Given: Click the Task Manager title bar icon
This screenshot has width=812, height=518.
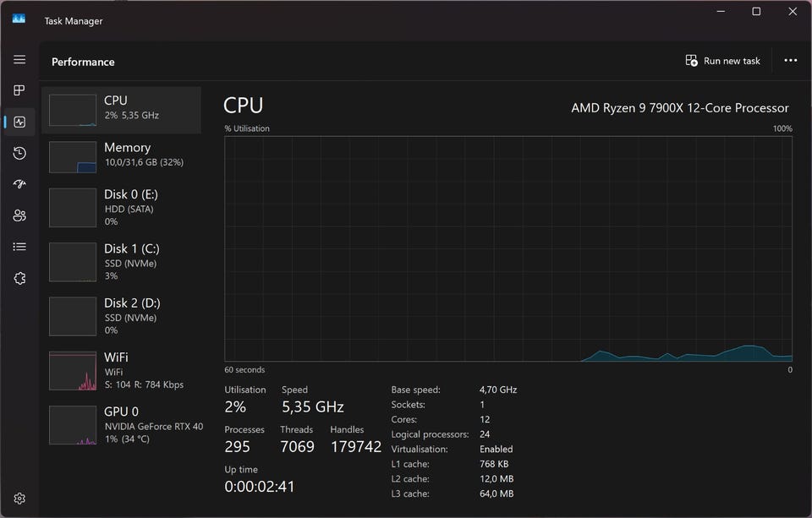Looking at the screenshot, I should click(x=19, y=19).
